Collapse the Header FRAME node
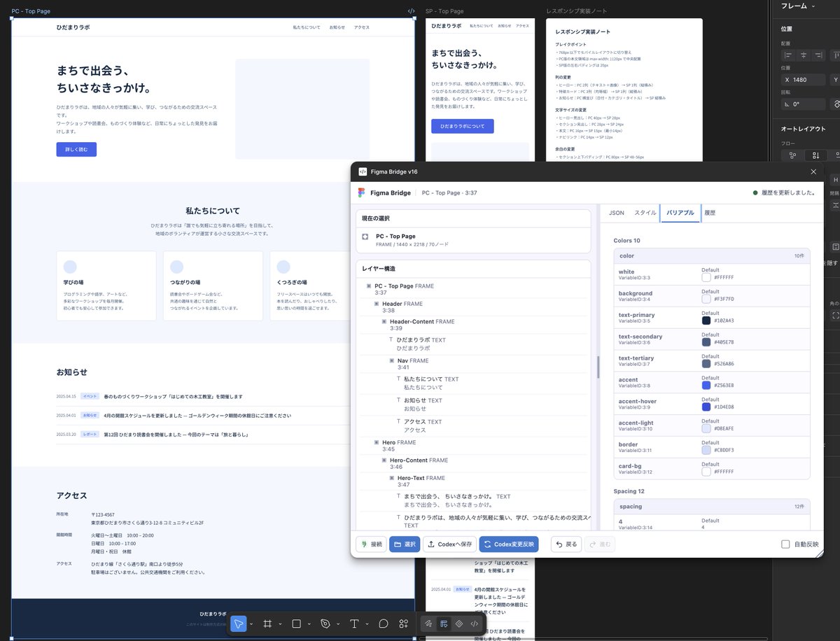 pos(377,304)
